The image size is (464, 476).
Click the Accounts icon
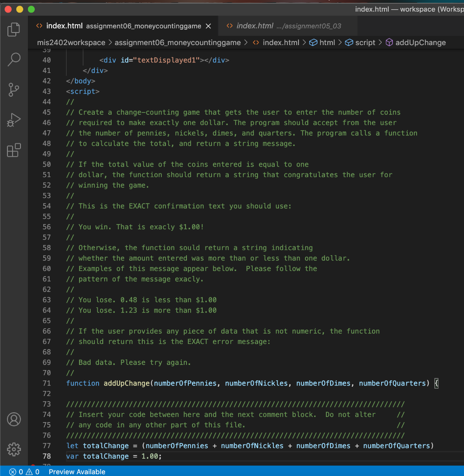[x=14, y=419]
